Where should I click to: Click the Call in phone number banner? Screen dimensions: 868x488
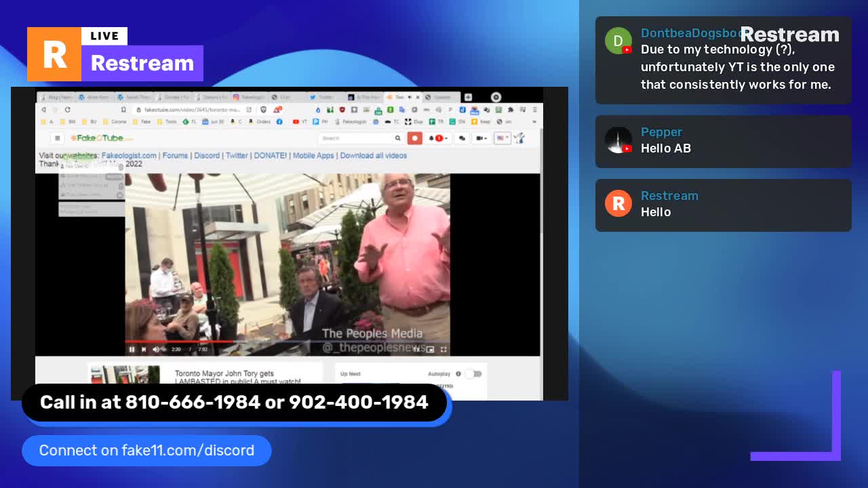234,403
